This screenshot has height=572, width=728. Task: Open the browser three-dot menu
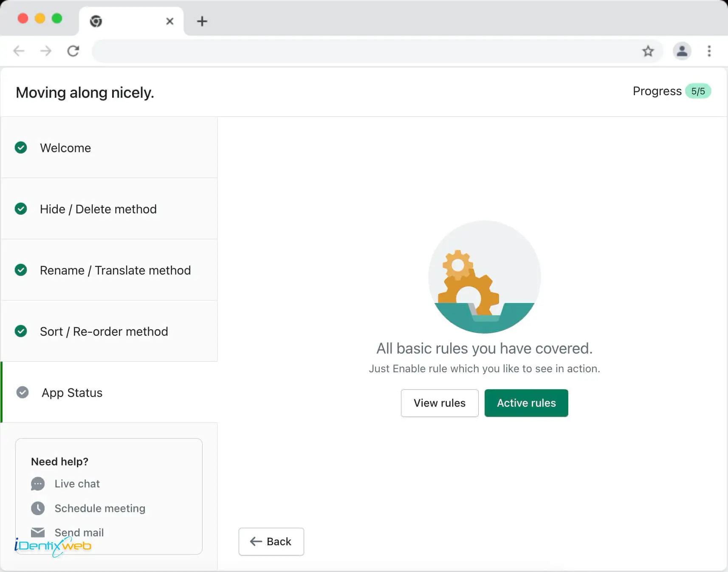(x=709, y=51)
